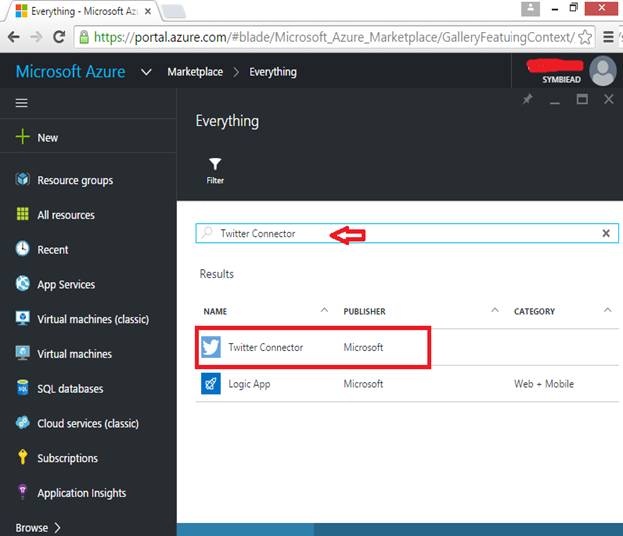
Task: Click Microsoft Azure logo text
Action: pos(70,72)
